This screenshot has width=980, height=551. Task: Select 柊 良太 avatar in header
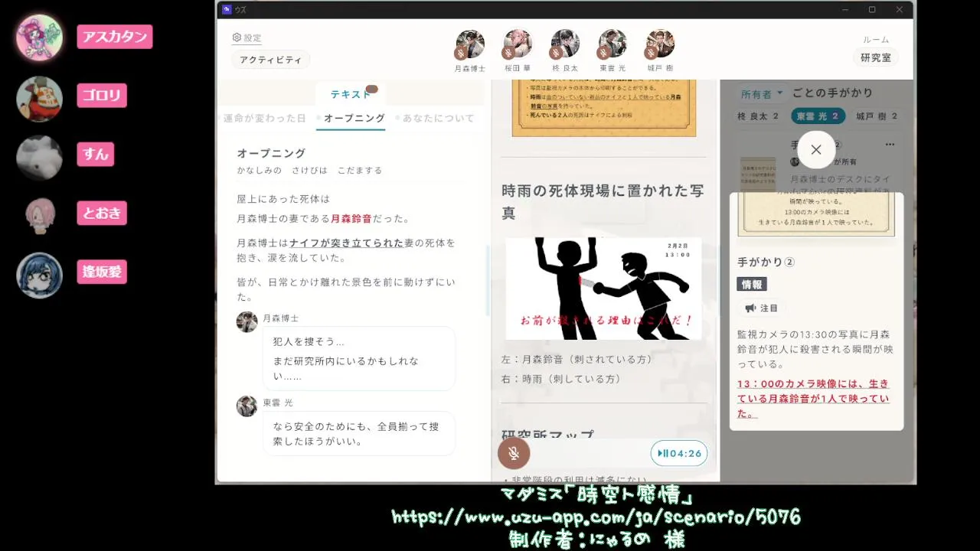coord(565,44)
